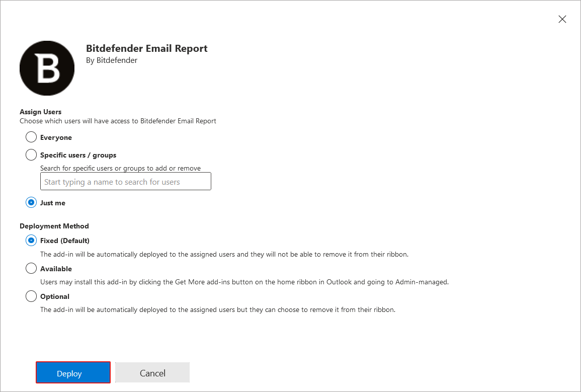Select the Available deployment method
The image size is (581, 392).
click(31, 269)
